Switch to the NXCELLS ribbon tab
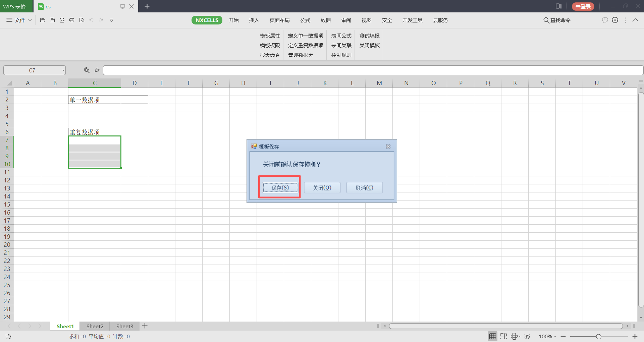644x342 pixels. pos(207,20)
